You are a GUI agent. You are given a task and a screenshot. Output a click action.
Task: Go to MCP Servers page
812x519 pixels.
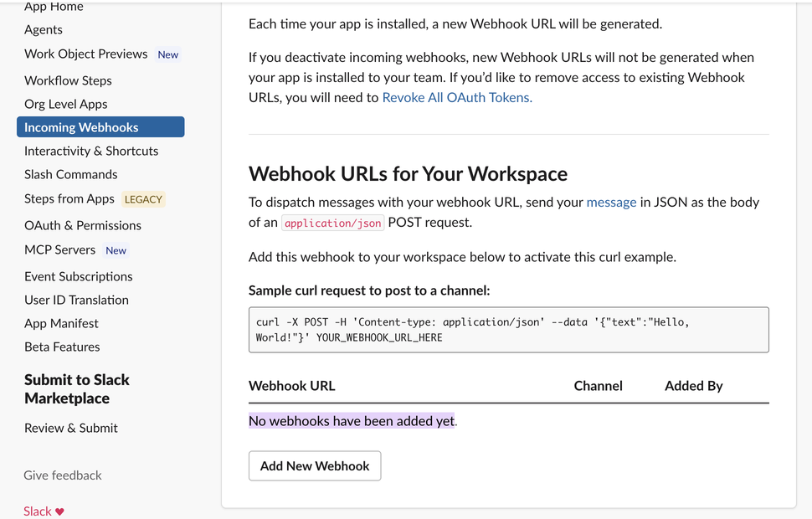point(60,249)
